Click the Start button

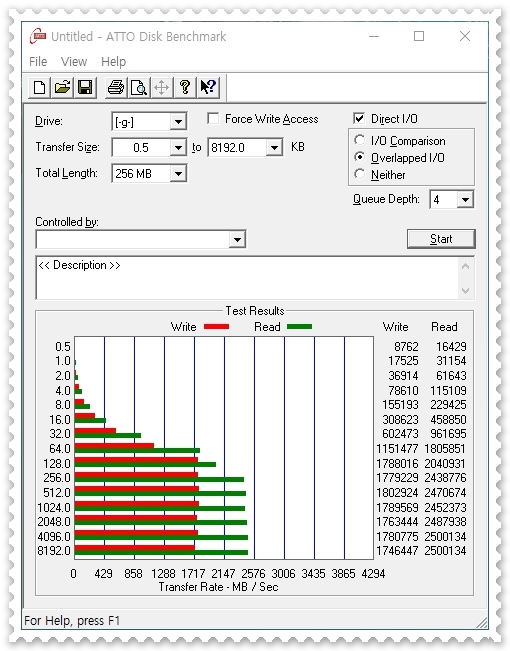point(441,239)
